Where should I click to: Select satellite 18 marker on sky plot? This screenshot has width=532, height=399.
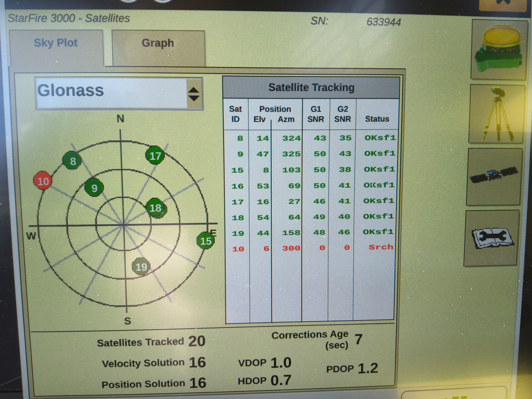[x=156, y=208]
